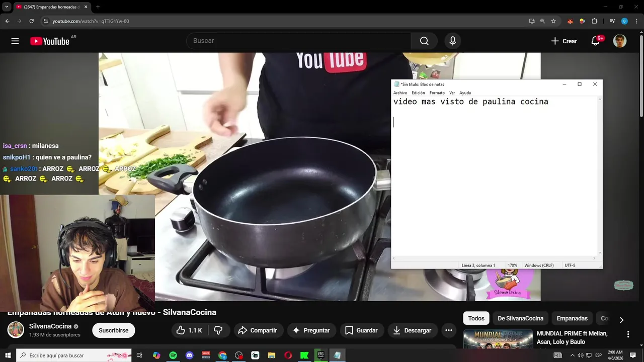Click 170% zoom in Notepad status bar
The image size is (644, 362).
click(512, 265)
